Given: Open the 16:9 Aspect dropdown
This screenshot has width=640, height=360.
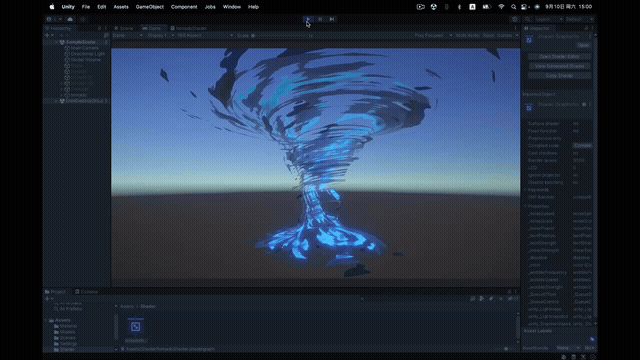Looking at the screenshot, I should [204, 36].
